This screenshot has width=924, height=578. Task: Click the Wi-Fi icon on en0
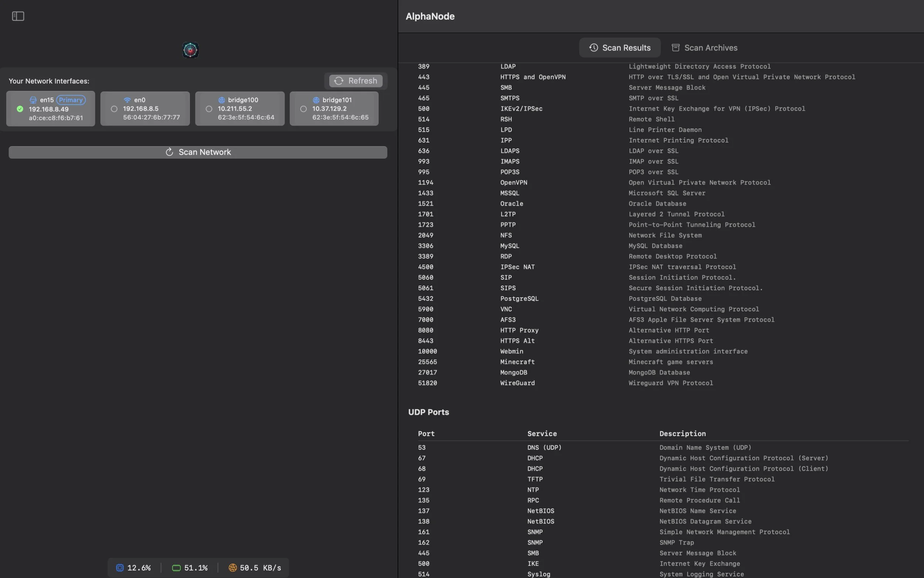pos(127,100)
